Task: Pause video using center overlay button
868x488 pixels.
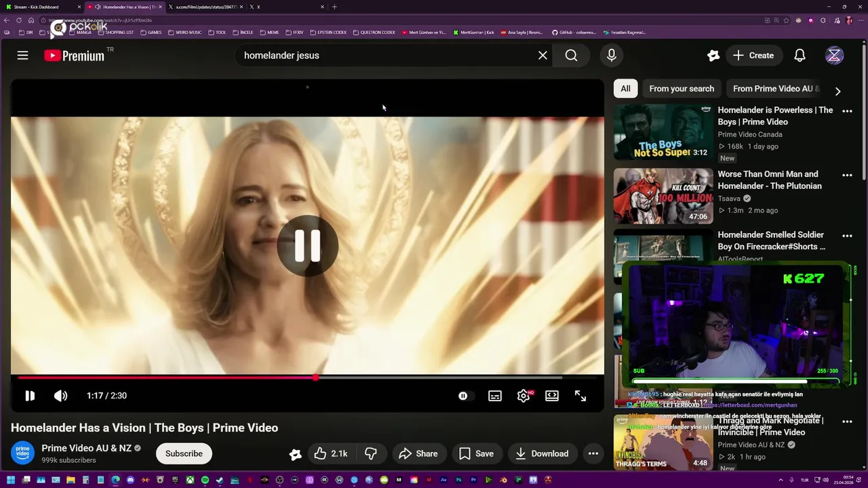Action: (x=307, y=246)
